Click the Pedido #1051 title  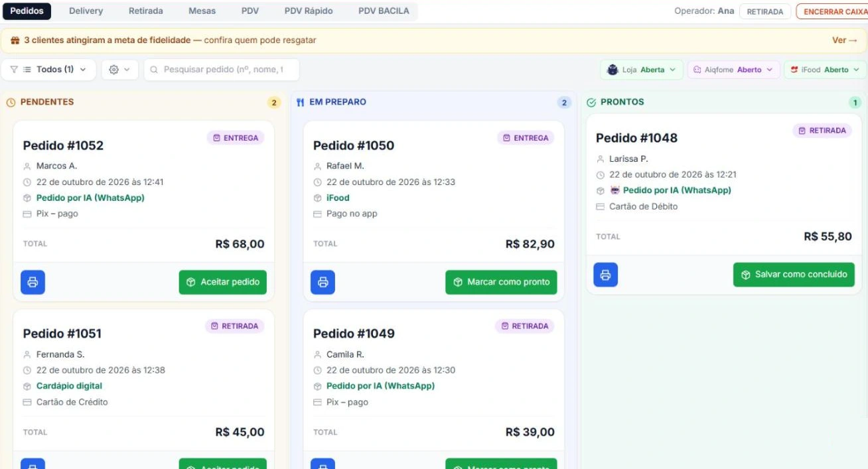(x=62, y=334)
